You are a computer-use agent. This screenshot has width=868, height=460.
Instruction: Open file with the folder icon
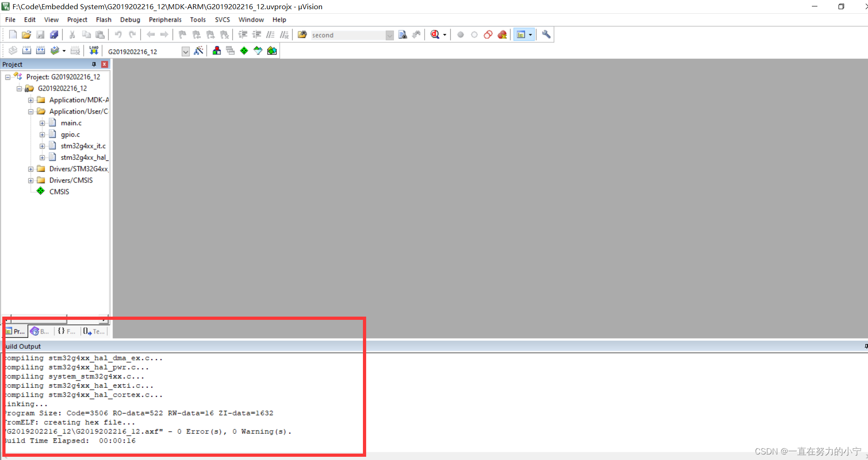[x=27, y=34]
